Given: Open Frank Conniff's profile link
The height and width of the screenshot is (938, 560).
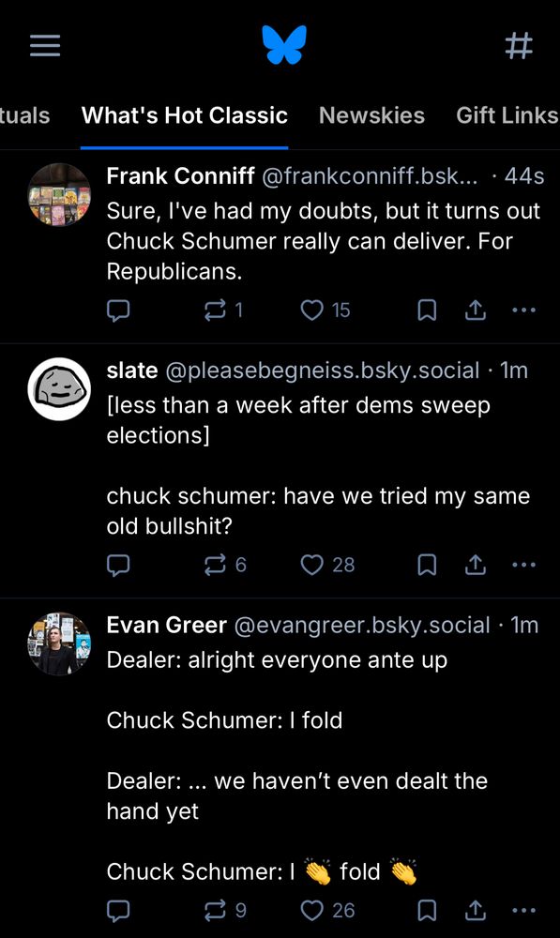Looking at the screenshot, I should click(x=180, y=175).
